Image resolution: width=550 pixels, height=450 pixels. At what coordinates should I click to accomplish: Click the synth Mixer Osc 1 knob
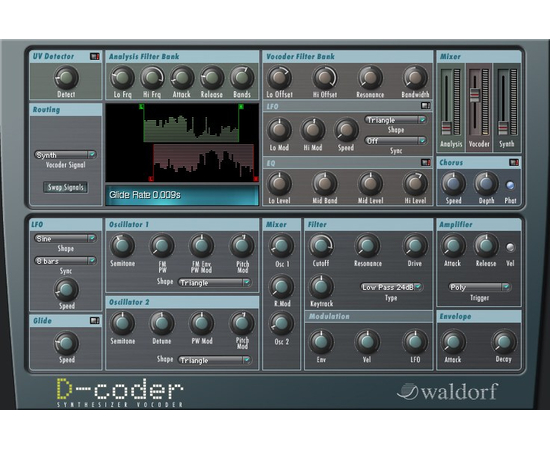point(281,246)
